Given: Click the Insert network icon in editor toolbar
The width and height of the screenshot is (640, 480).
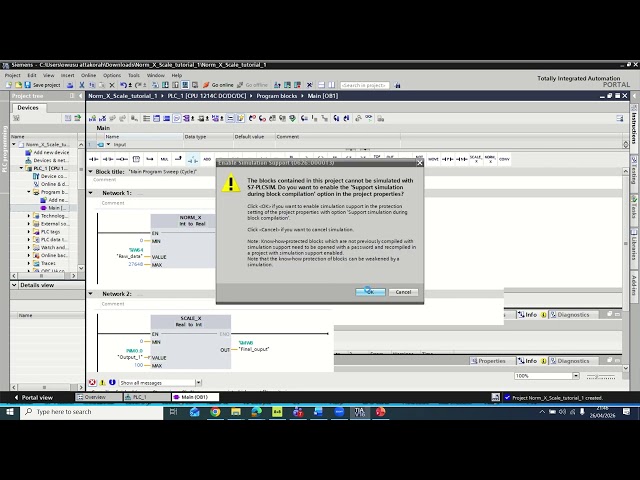Looking at the screenshot, I should tap(92, 118).
